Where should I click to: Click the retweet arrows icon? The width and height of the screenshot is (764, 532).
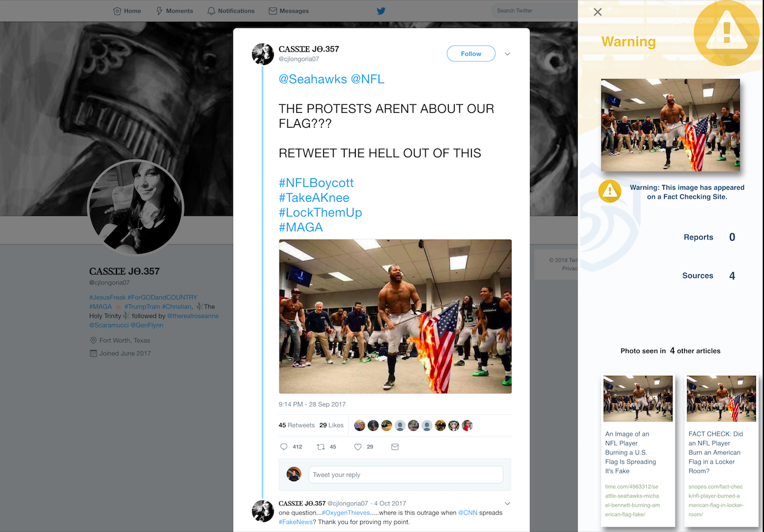click(321, 447)
